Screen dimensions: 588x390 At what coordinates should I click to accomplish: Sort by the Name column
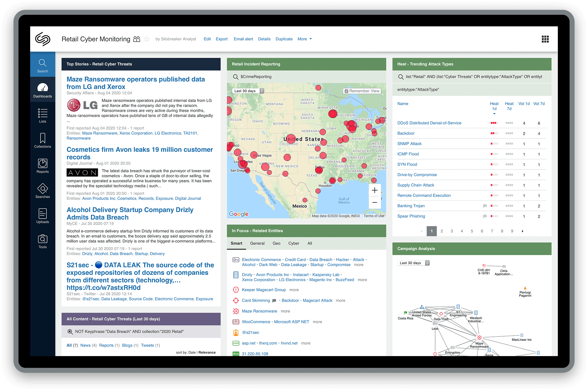tap(403, 104)
